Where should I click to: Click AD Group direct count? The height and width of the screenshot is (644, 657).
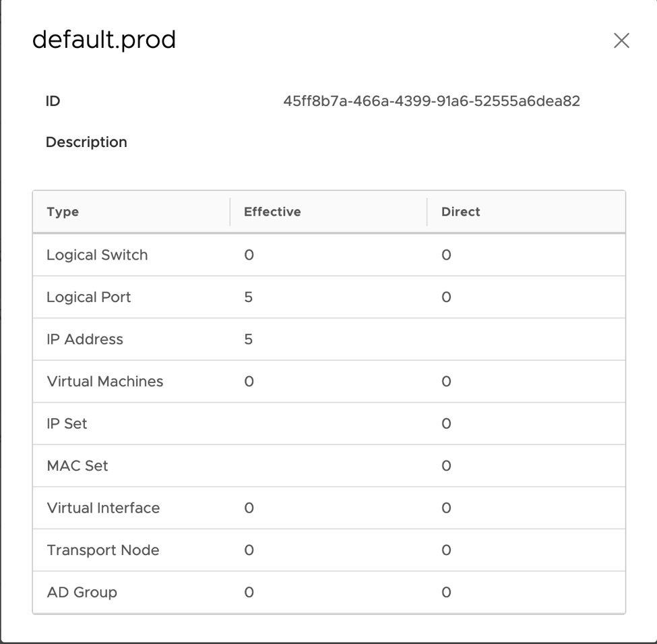445,593
